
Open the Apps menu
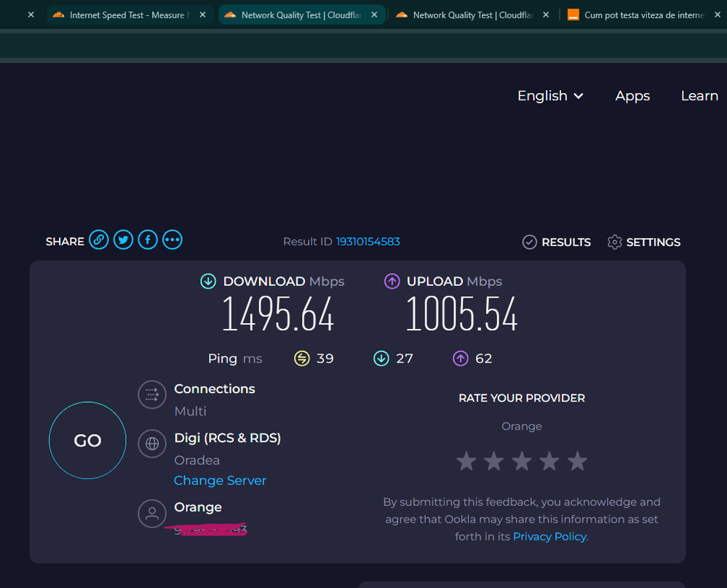coord(632,96)
